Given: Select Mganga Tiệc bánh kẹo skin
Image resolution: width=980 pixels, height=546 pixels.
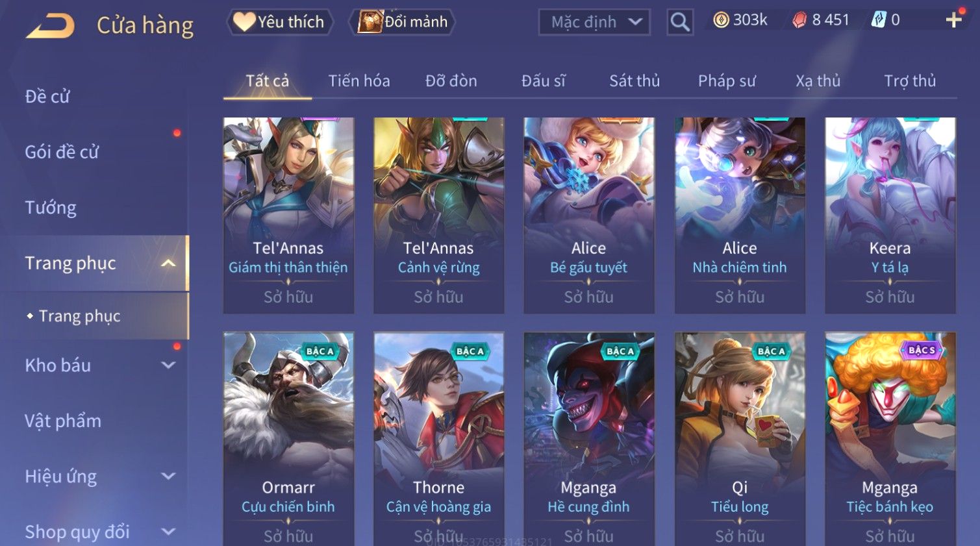Looking at the screenshot, I should click(890, 439).
